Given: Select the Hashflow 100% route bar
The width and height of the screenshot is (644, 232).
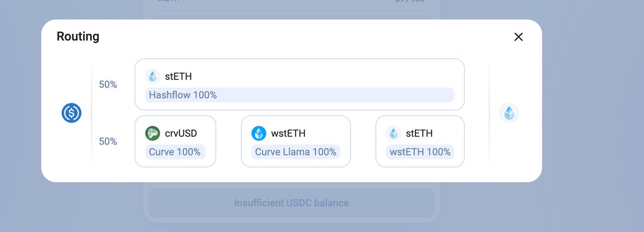Looking at the screenshot, I should (299, 95).
